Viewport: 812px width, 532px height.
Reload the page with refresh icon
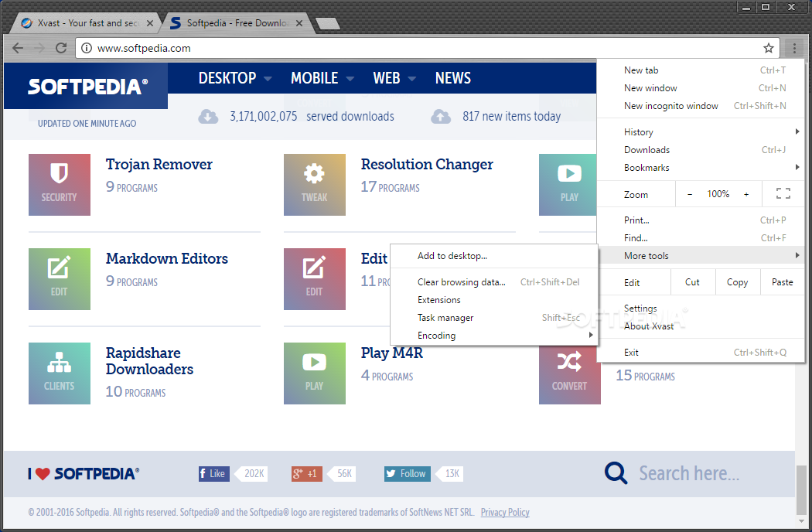[61, 48]
